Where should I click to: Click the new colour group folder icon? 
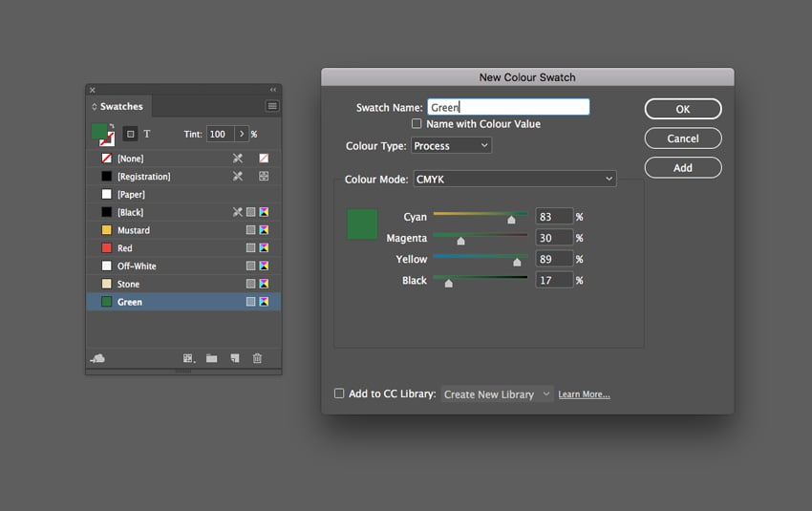pos(211,358)
